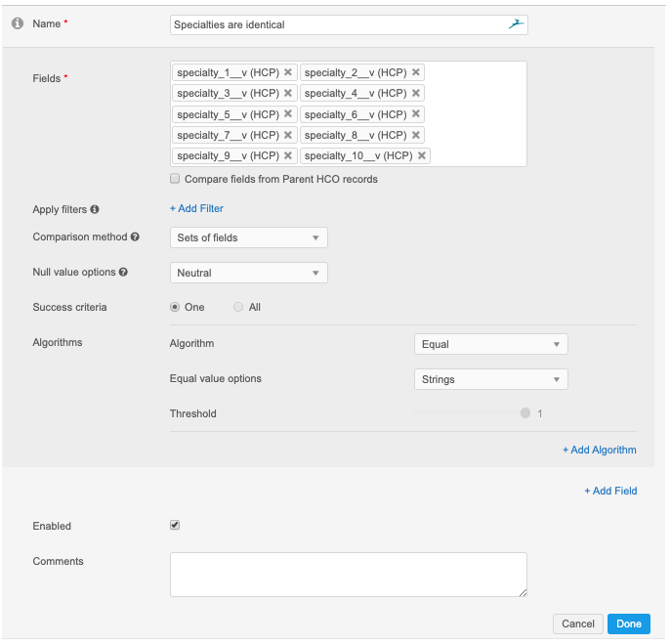Click the + Add Filter link
The width and height of the screenshot is (671, 644).
pyautogui.click(x=196, y=208)
